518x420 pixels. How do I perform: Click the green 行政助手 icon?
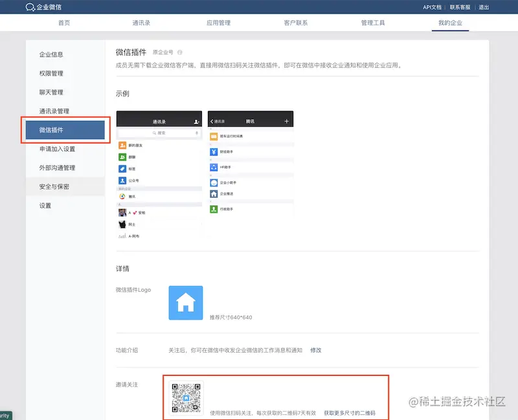pyautogui.click(x=214, y=208)
